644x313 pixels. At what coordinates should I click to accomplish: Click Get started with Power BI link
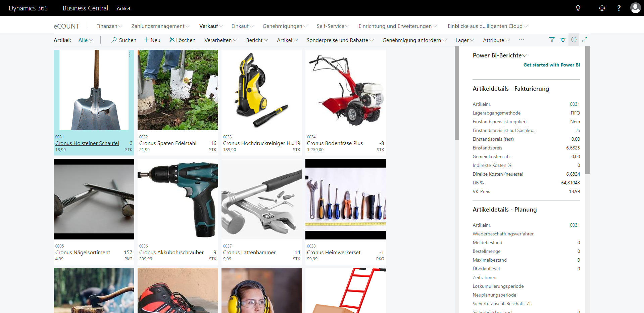click(x=552, y=65)
